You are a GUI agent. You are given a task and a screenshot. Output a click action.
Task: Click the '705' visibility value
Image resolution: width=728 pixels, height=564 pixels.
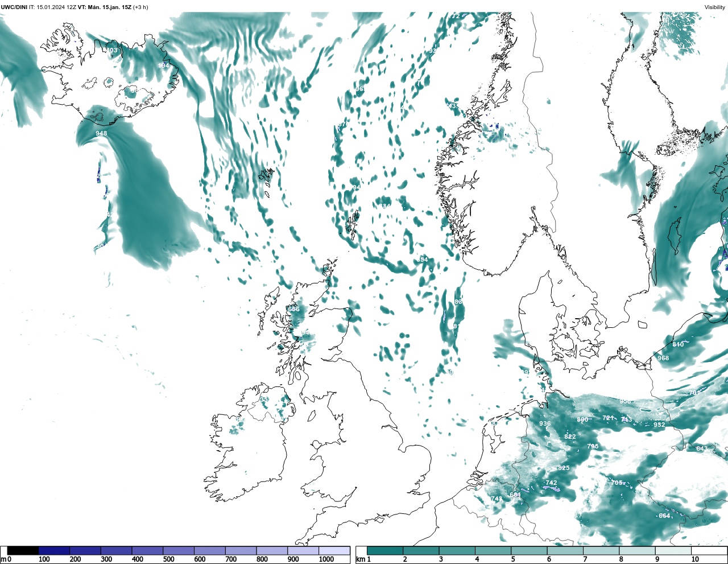pyautogui.click(x=617, y=483)
